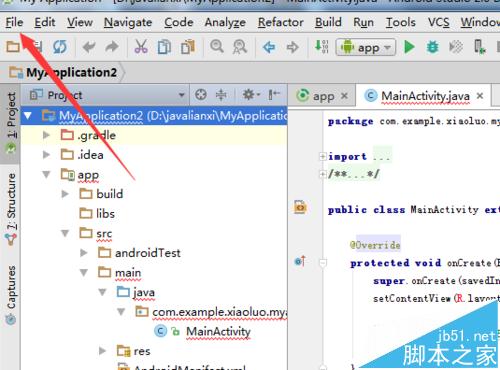Click the Open folder toolbar icon

coord(13,47)
